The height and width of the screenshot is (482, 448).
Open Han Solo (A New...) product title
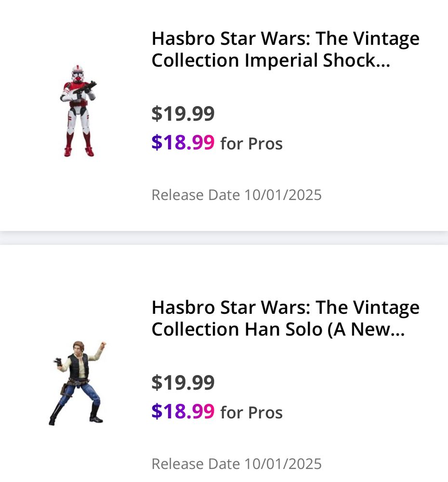(286, 318)
